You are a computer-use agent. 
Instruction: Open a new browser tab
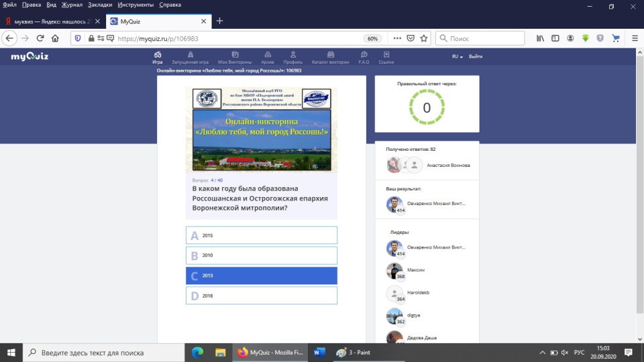pos(220,21)
